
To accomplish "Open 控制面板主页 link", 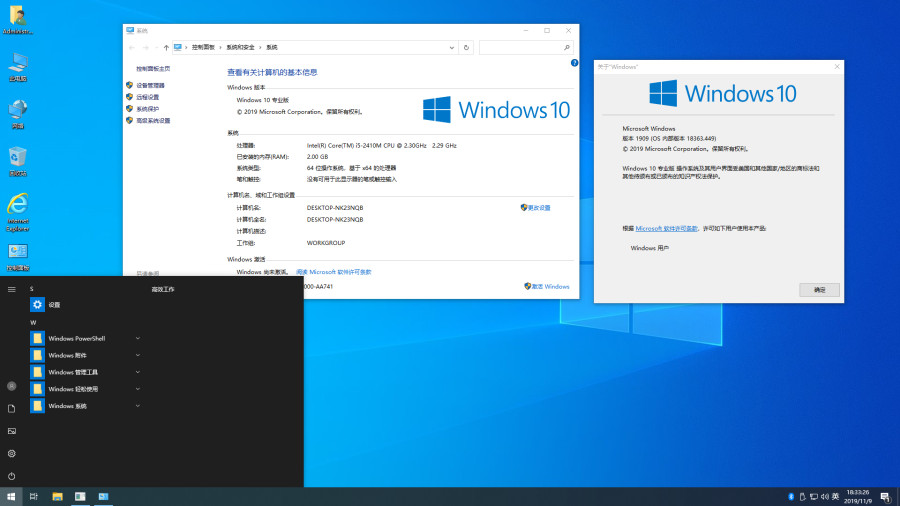I will 153,69.
